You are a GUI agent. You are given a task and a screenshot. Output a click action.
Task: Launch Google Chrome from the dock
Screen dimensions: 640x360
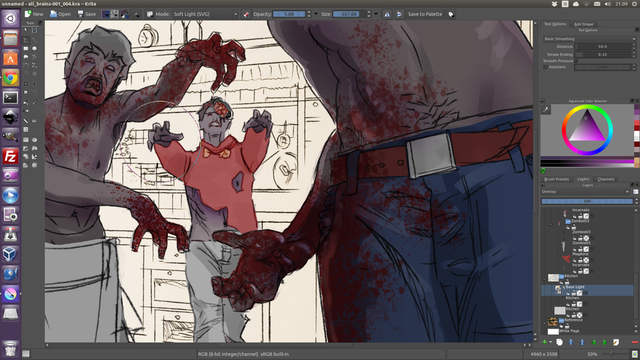click(10, 78)
